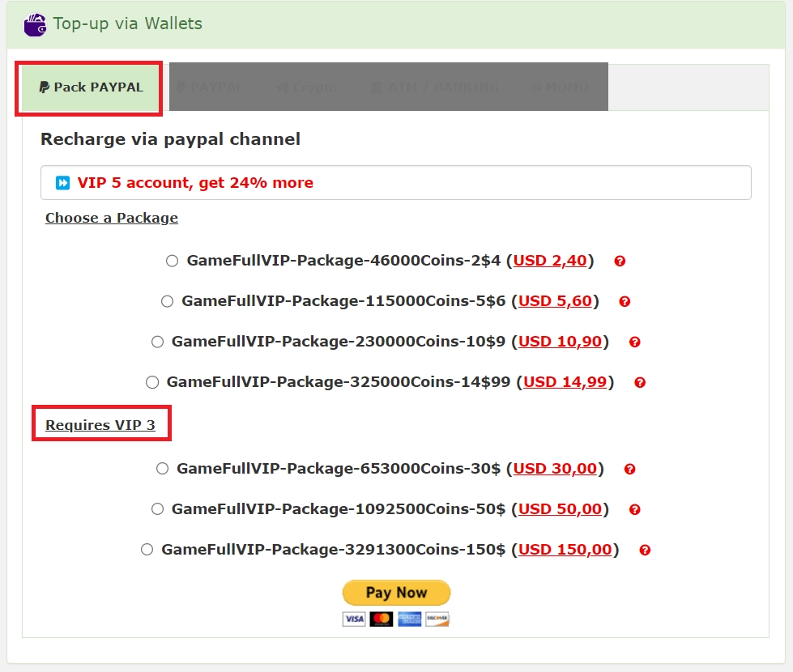Click the American Express card icon

(409, 619)
